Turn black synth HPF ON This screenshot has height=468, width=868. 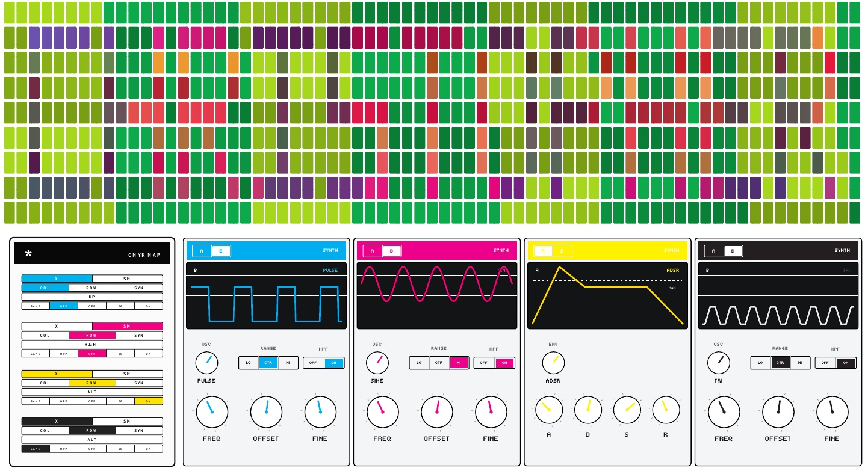tap(846, 363)
